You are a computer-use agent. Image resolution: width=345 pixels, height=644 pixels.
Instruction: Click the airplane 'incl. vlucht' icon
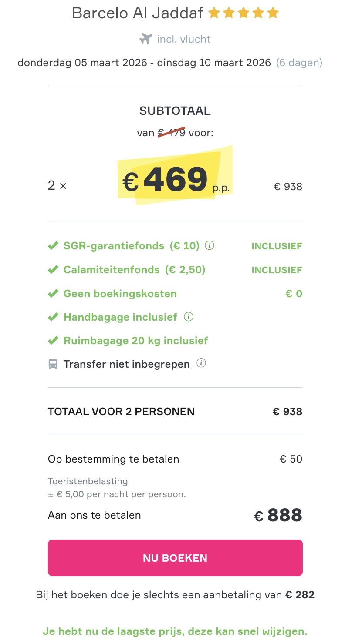[146, 39]
